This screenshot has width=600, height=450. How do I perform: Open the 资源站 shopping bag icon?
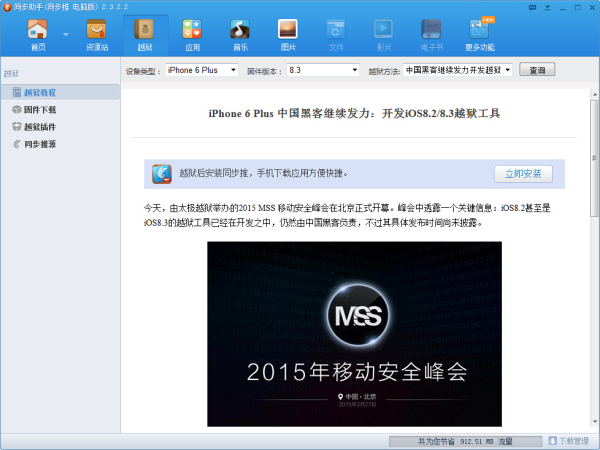(96, 30)
